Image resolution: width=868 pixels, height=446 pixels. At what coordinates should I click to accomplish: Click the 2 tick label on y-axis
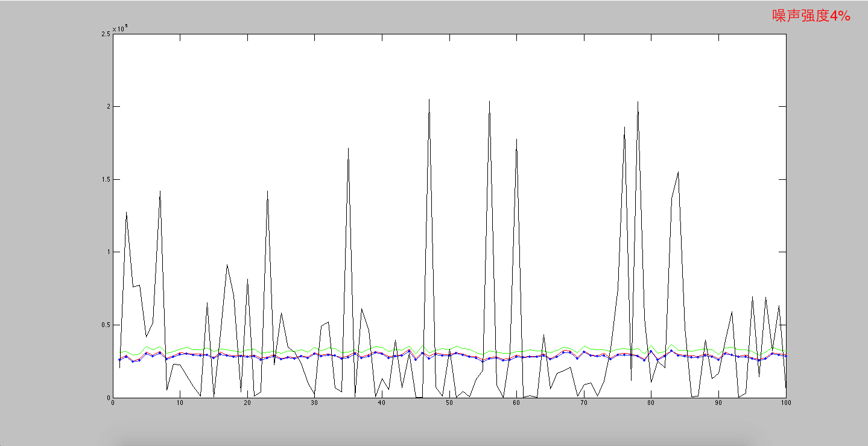[x=108, y=107]
